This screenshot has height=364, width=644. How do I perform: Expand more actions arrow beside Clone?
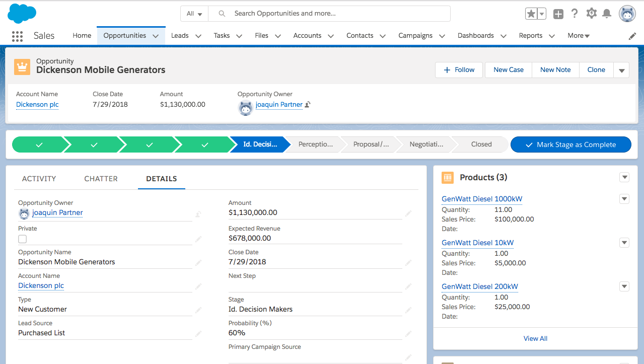[x=621, y=70]
